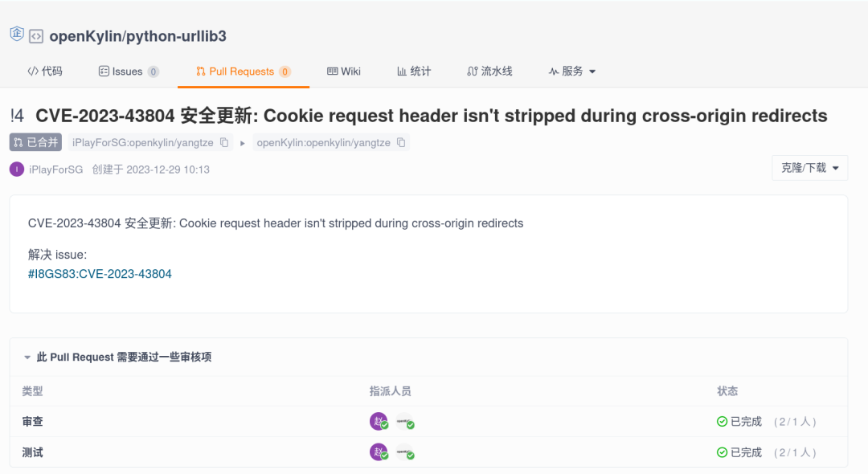Screen dimensions: 868x474
Task: Click the 已合并 merged status badge
Action: (x=36, y=143)
